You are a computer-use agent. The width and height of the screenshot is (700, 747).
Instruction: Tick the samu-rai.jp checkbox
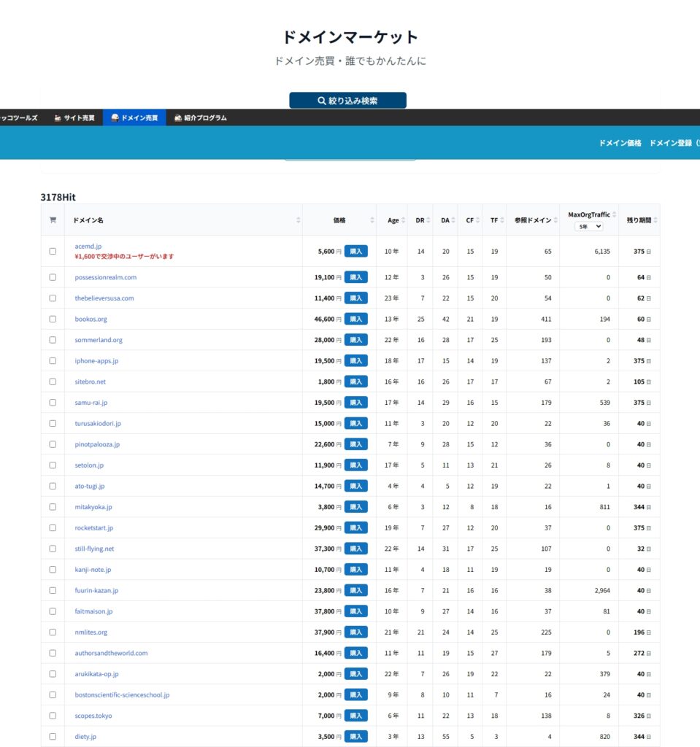pyautogui.click(x=53, y=403)
